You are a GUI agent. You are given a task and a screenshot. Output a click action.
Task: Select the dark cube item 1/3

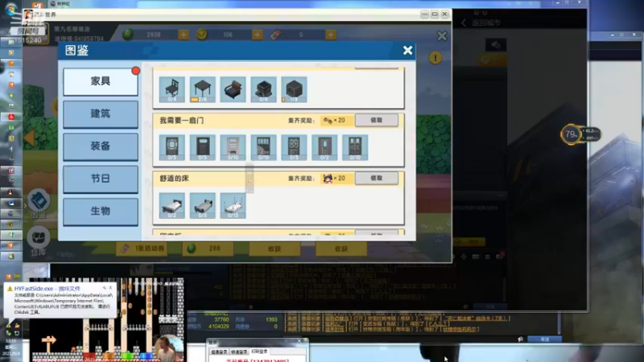tap(294, 89)
